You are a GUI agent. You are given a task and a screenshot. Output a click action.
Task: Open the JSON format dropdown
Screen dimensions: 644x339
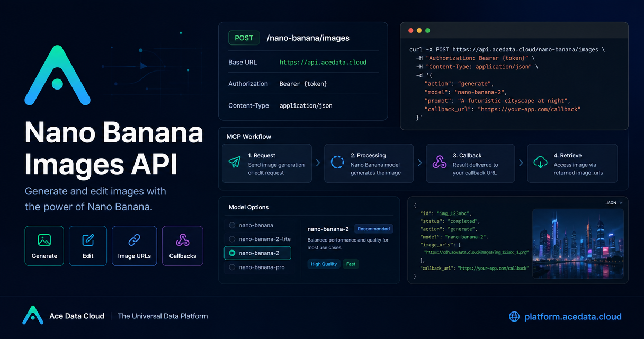coord(614,203)
